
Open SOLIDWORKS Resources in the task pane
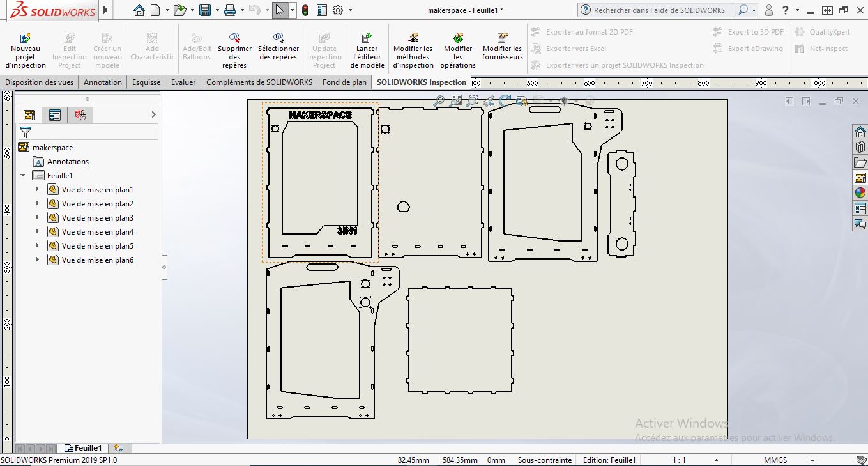860,132
